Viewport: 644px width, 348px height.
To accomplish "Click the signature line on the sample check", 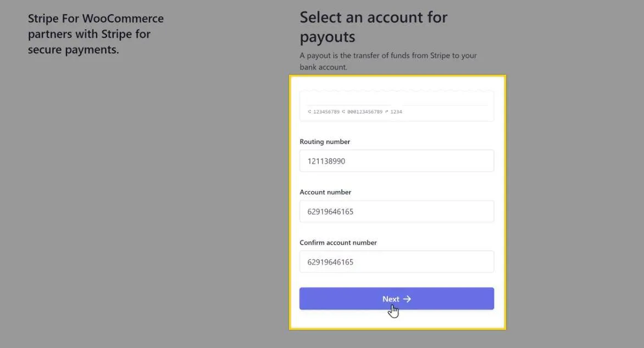I will pyautogui.click(x=446, y=105).
